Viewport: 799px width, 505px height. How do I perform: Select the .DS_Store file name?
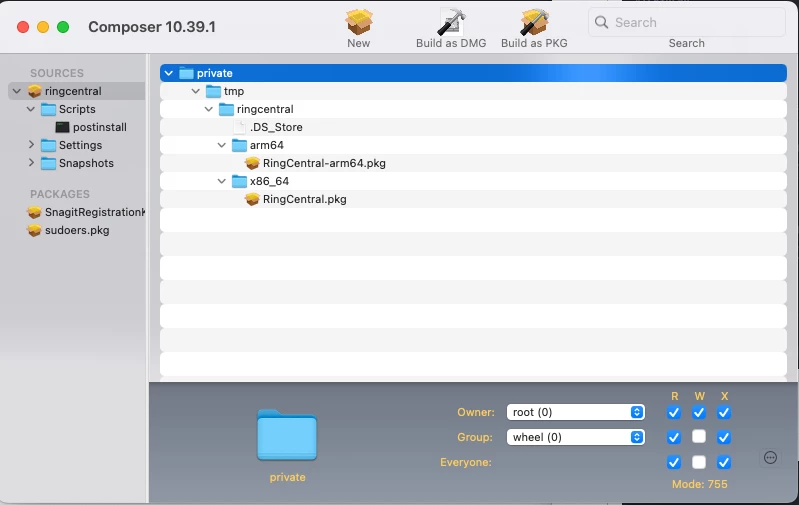[x=276, y=127]
